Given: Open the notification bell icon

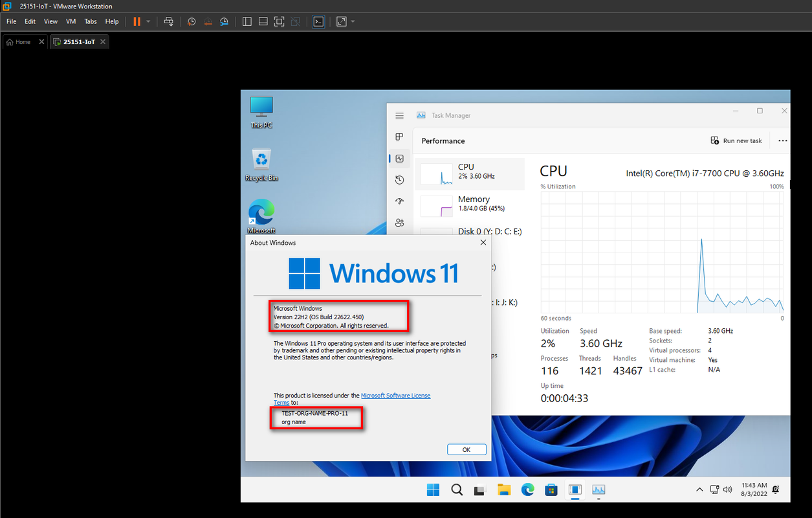Looking at the screenshot, I should [x=776, y=490].
